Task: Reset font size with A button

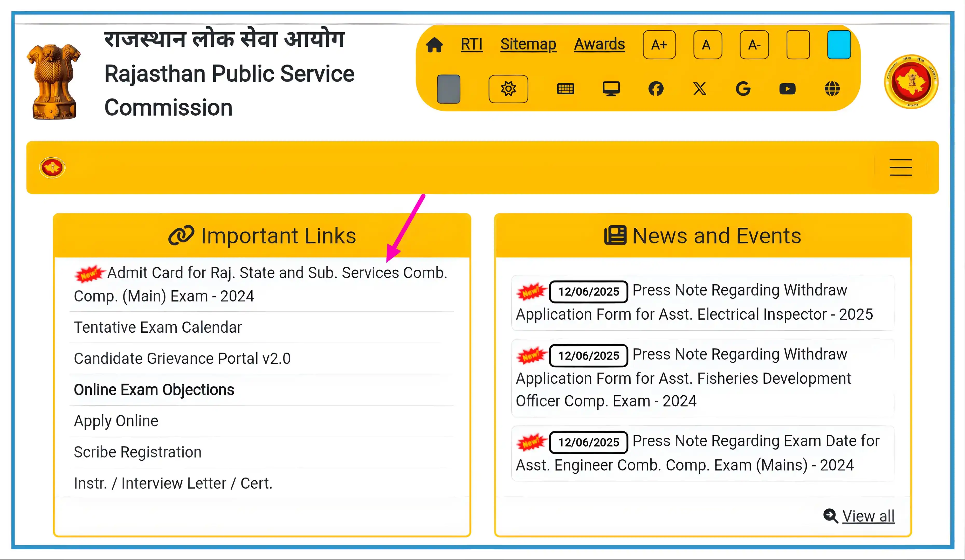Action: (707, 45)
